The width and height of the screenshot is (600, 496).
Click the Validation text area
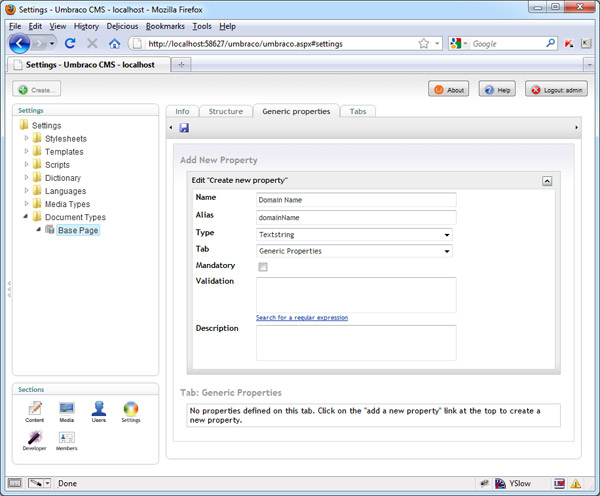[x=356, y=295]
